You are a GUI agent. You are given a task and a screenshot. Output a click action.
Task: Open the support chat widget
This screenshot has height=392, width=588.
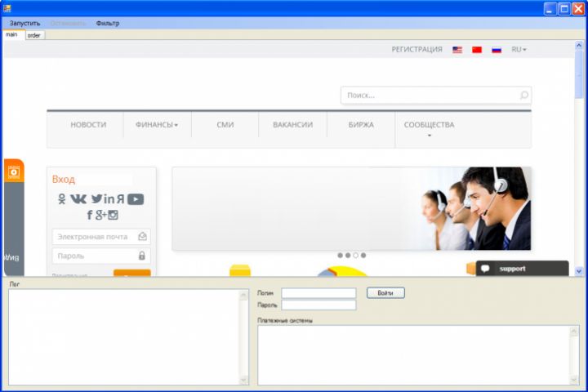[522, 269]
